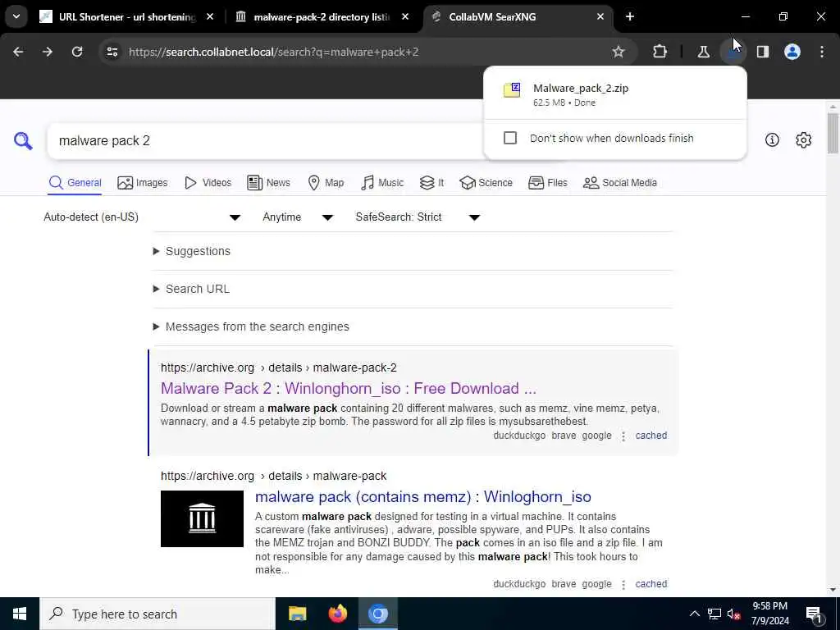840x630 pixels.
Task: Open the Extensions puzzle icon
Action: (x=660, y=52)
